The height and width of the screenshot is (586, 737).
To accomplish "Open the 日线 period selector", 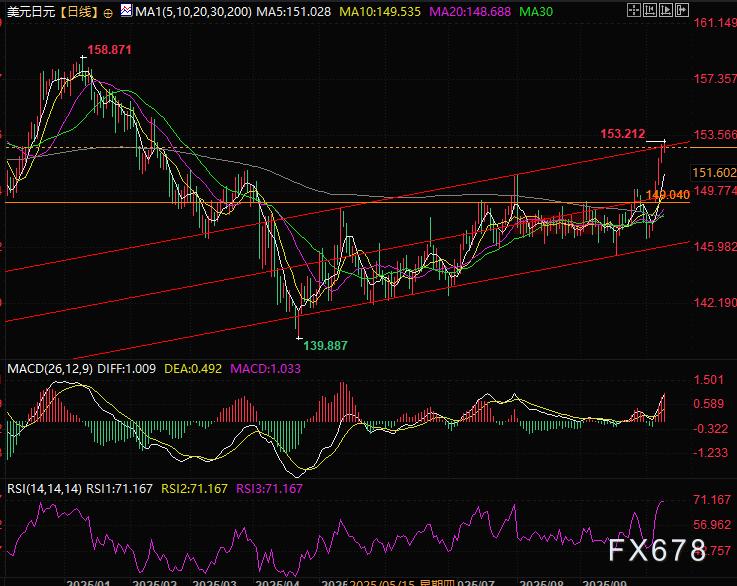I will [x=77, y=11].
